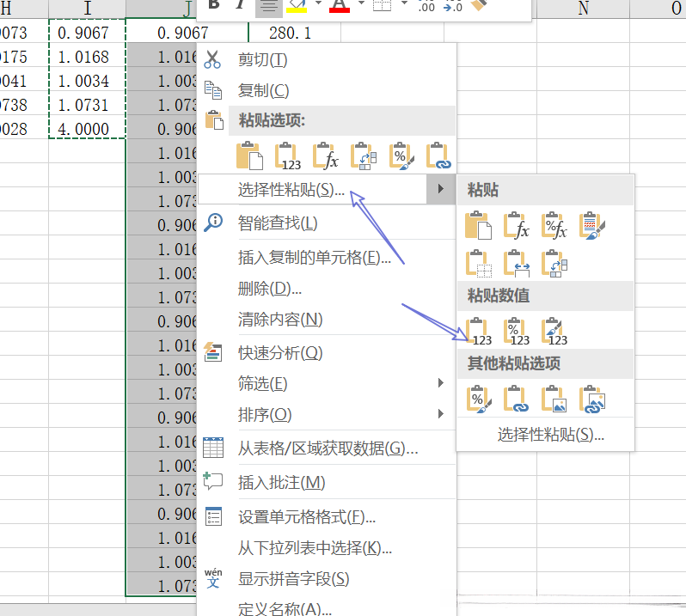Expand 选择性粘贴(S) submenu arrow

(x=440, y=189)
